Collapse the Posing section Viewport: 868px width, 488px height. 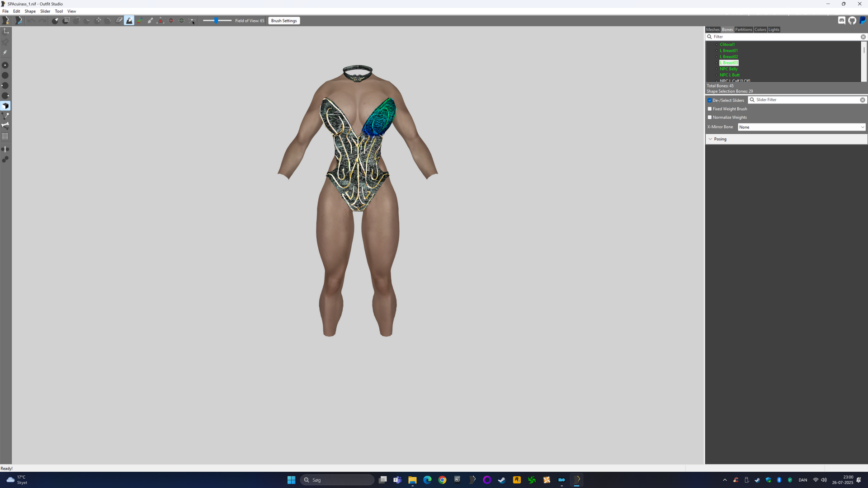tap(786, 139)
